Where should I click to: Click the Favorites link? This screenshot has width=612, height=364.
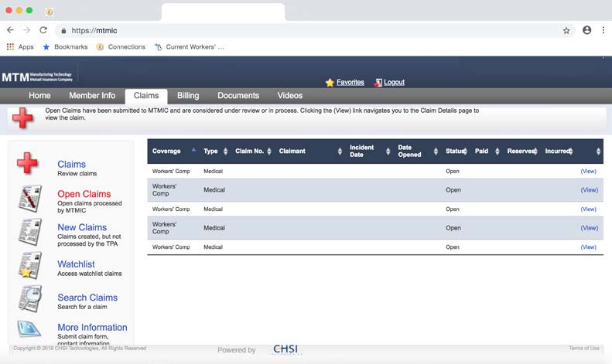coord(350,82)
